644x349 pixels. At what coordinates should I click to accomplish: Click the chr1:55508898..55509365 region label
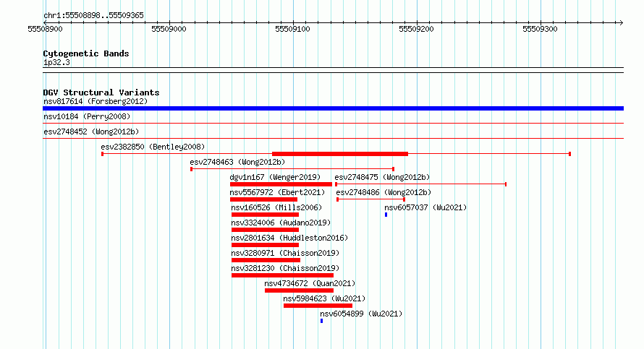93,16
